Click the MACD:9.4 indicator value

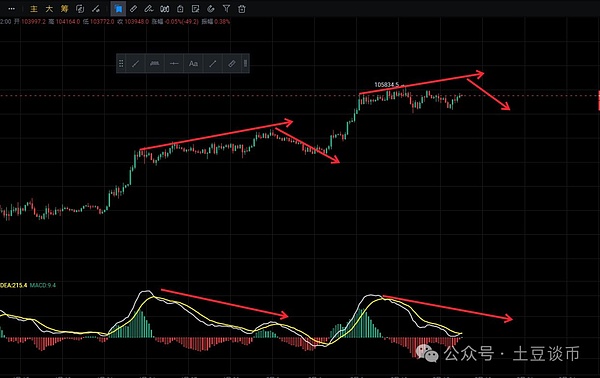[43, 285]
